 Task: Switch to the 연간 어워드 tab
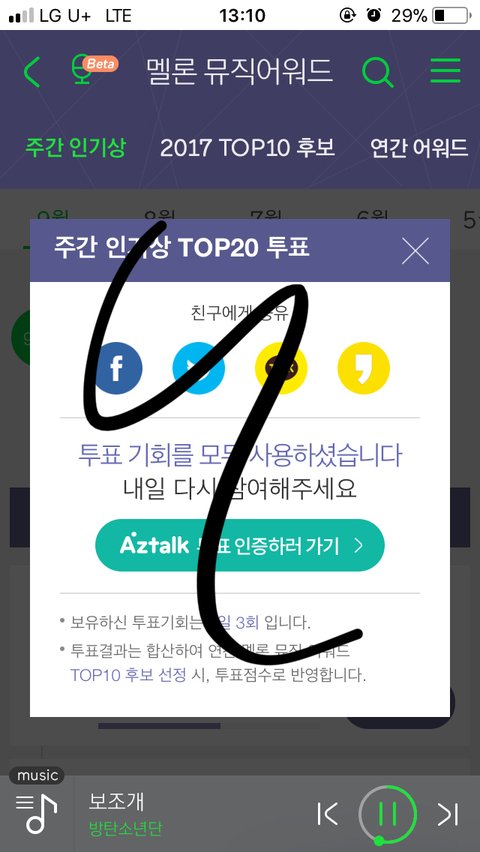coord(419,147)
